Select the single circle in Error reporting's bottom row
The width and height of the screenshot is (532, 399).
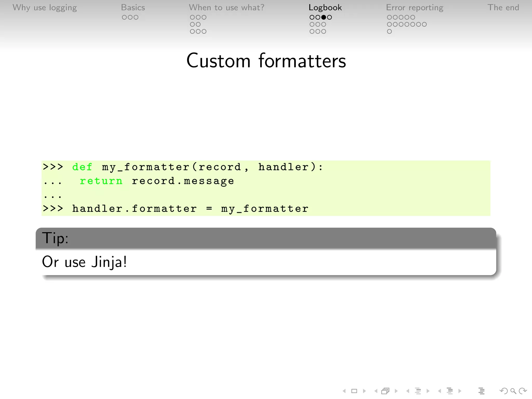pyautogui.click(x=389, y=31)
